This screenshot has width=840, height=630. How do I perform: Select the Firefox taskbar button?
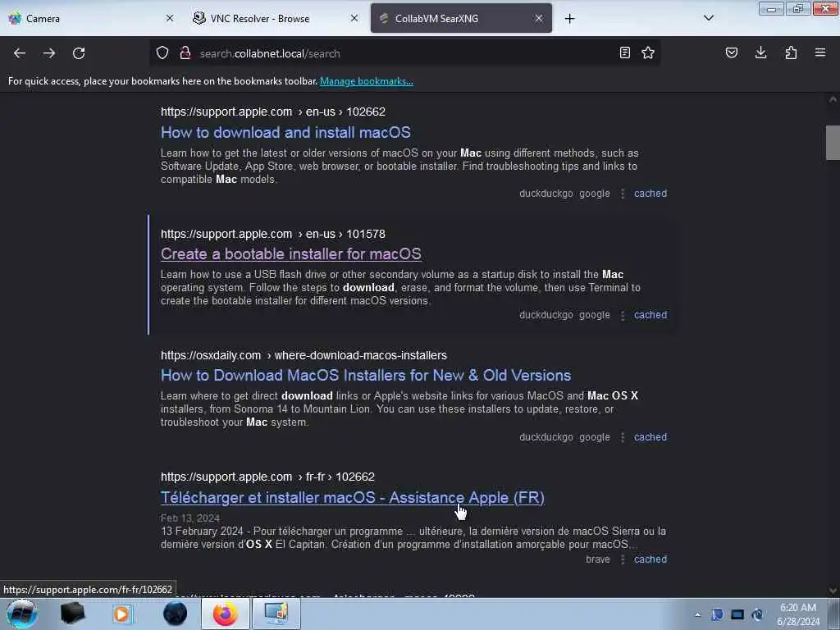tap(225, 614)
